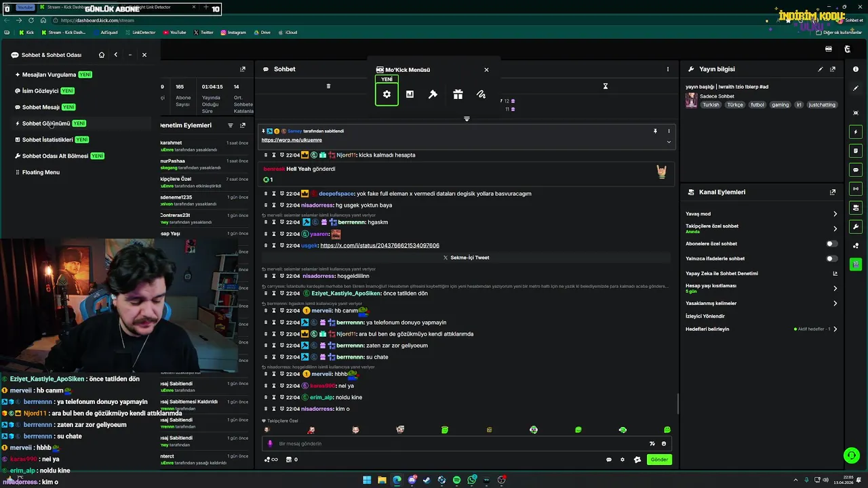This screenshot has height=488, width=868.
Task: Pop out the Denetim Eylemleri panel
Action: [x=243, y=125]
